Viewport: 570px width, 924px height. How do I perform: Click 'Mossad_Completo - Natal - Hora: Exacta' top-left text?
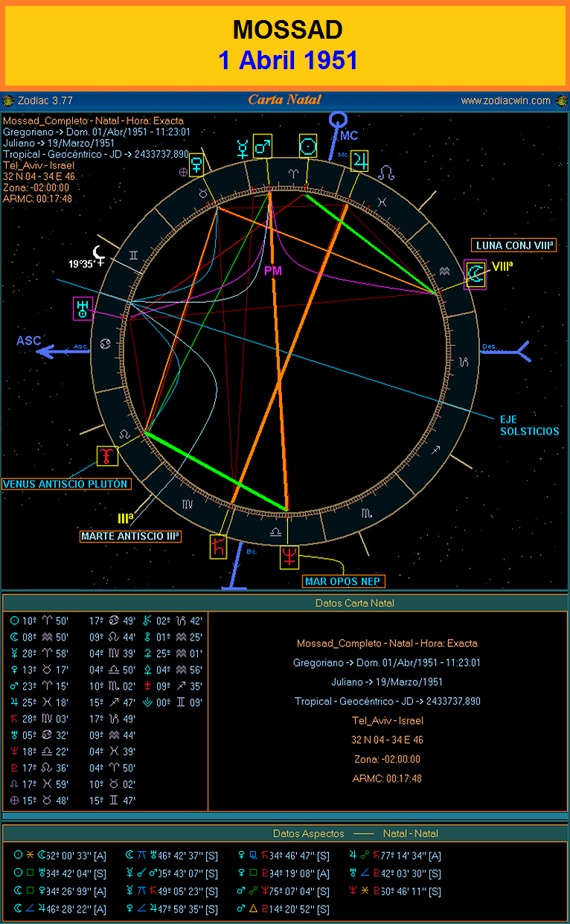93,121
